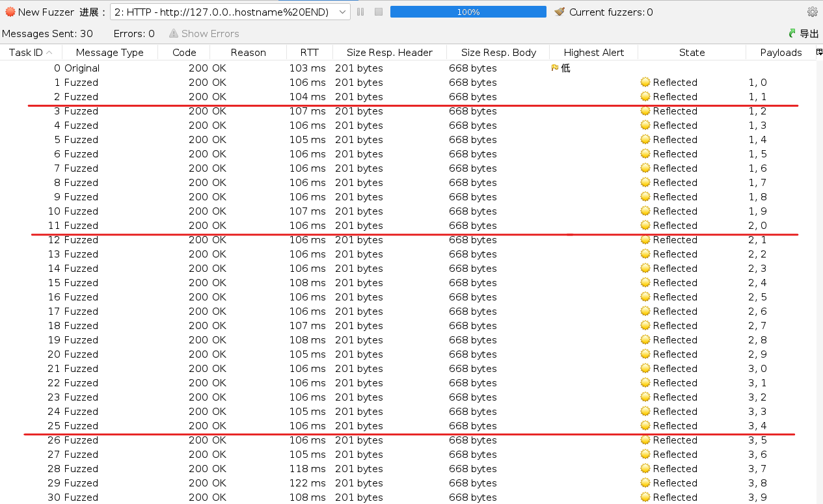Select Fuzzed row with Task ID 22
The image size is (823, 504).
407,382
